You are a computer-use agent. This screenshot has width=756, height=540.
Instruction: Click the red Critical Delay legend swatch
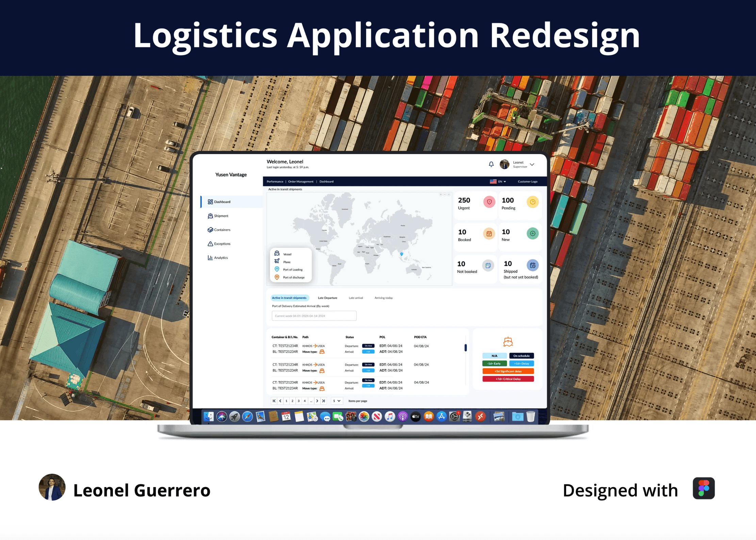[508, 379]
